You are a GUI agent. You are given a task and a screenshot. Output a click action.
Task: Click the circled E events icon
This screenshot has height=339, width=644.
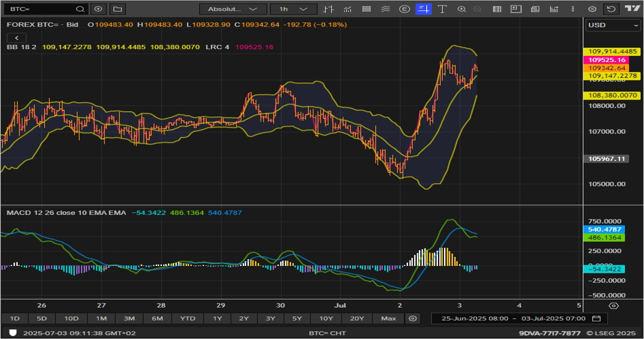click(x=405, y=9)
